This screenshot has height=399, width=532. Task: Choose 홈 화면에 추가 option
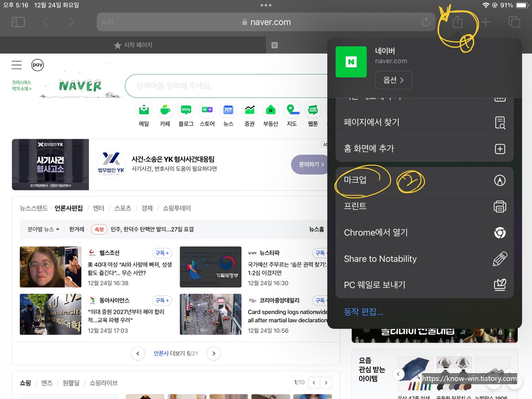424,149
